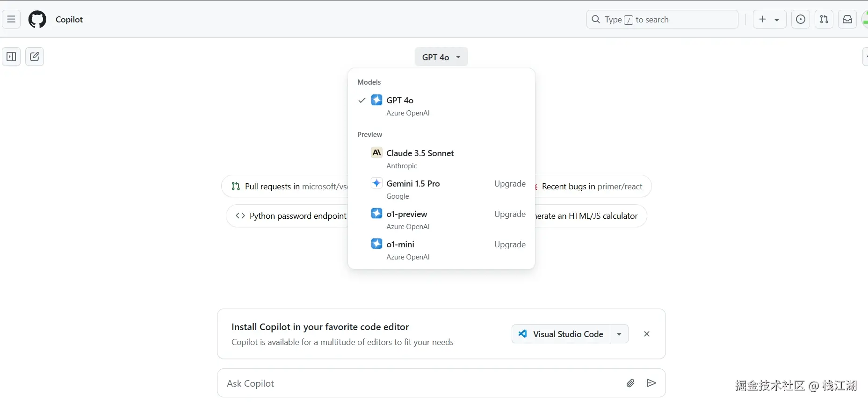This screenshot has width=868, height=403.
Task: Toggle the conversations sidebar panel icon
Action: [11, 57]
